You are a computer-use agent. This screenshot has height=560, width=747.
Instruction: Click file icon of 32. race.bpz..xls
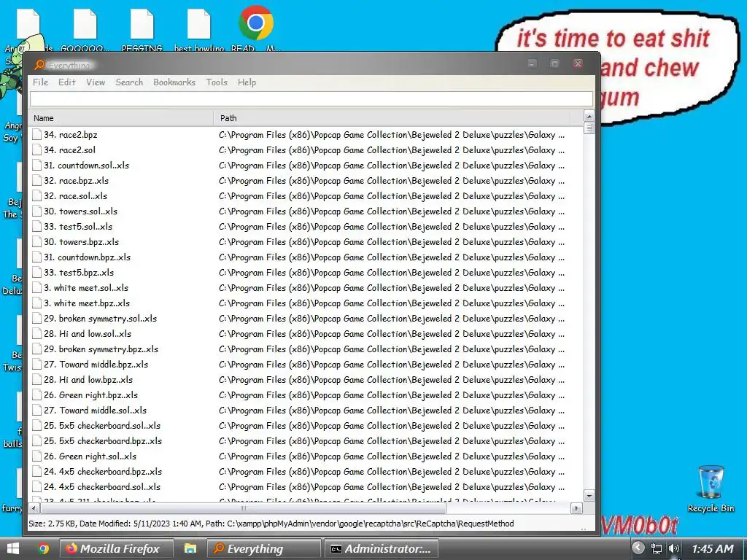[x=36, y=181]
